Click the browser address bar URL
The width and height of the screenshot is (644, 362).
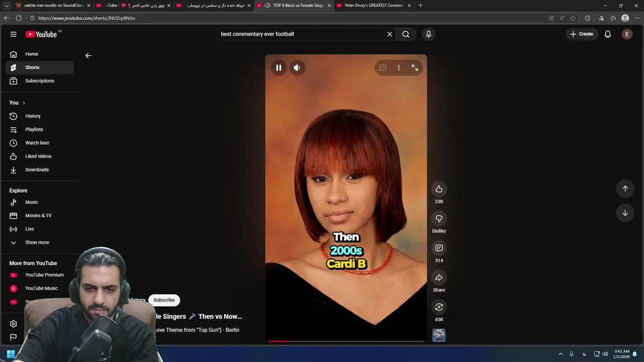click(87, 18)
